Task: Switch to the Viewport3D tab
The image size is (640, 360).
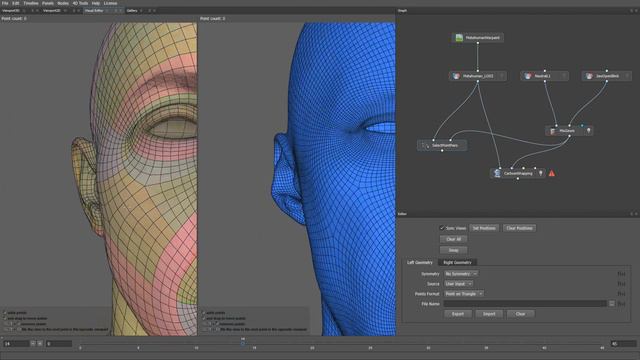Action: click(x=11, y=11)
